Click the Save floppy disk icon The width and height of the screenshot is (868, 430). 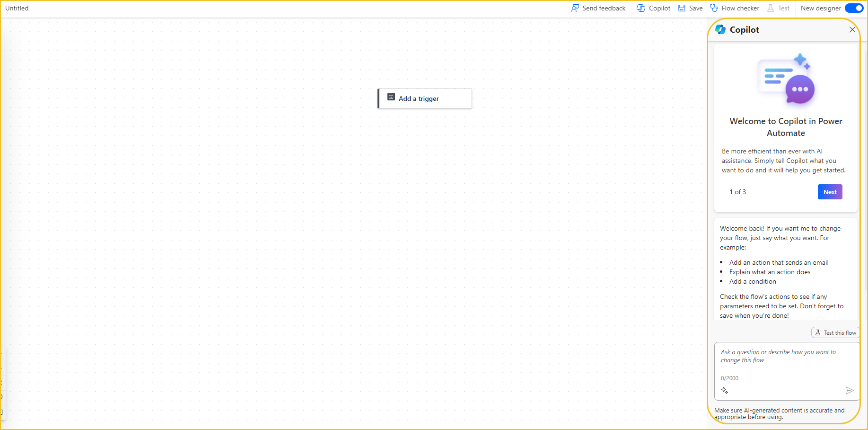(x=682, y=8)
